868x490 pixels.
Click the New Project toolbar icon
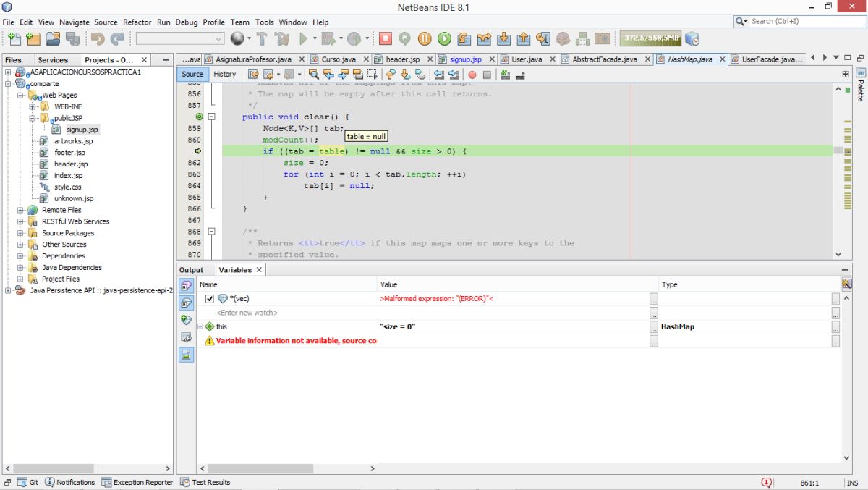point(33,38)
